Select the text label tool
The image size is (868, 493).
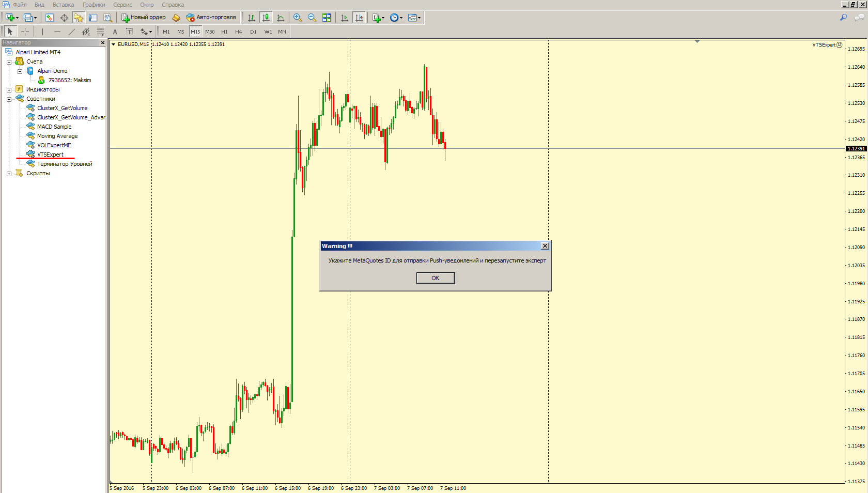click(130, 32)
